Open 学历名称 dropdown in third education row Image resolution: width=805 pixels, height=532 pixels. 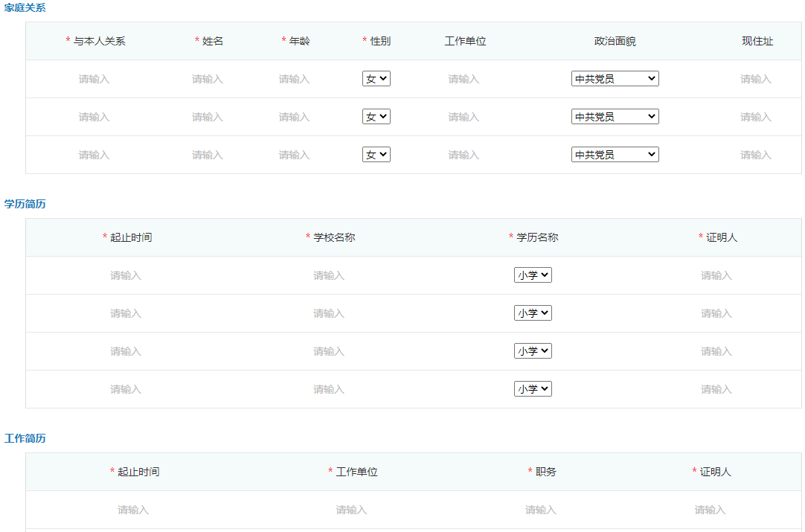point(533,351)
